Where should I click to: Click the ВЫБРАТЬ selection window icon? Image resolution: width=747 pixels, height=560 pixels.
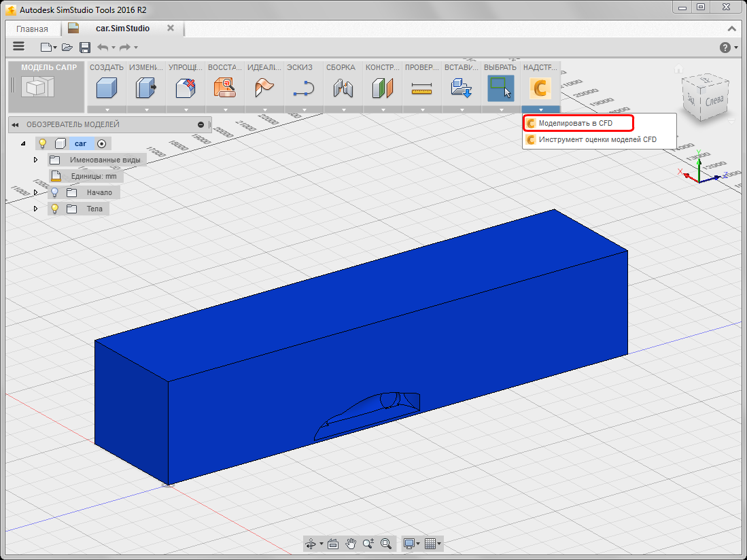tap(501, 88)
